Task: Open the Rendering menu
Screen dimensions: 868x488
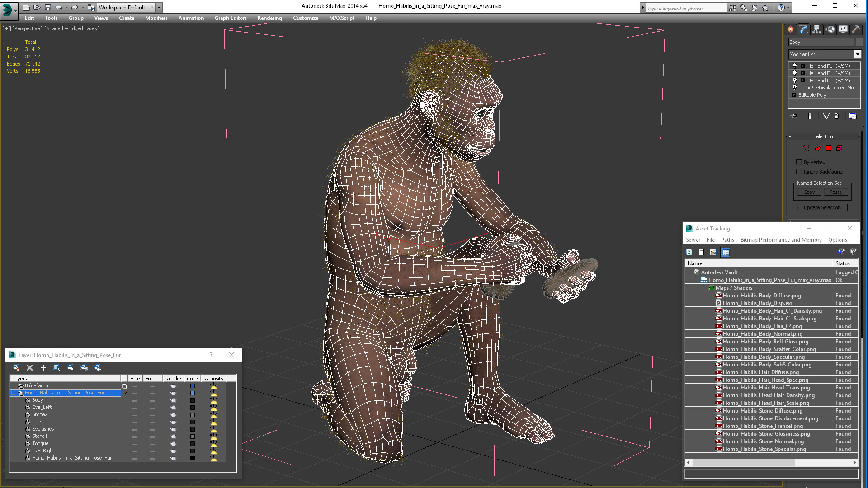Action: click(269, 18)
